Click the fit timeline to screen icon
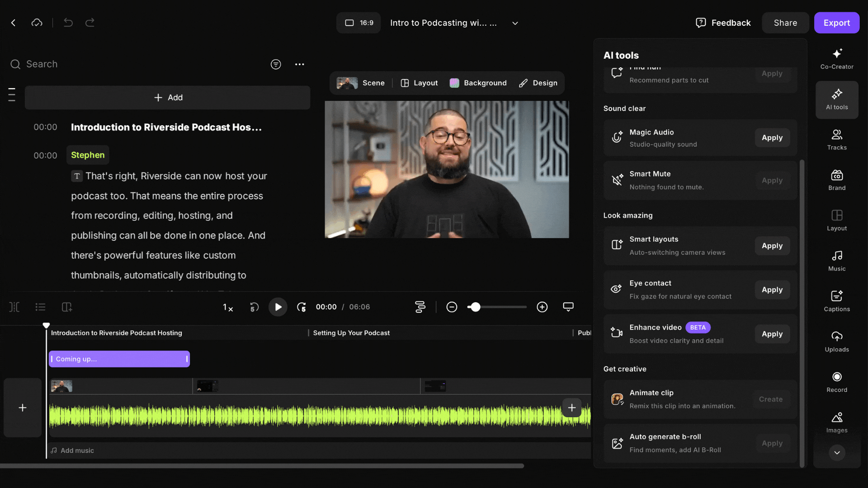 [x=568, y=307]
